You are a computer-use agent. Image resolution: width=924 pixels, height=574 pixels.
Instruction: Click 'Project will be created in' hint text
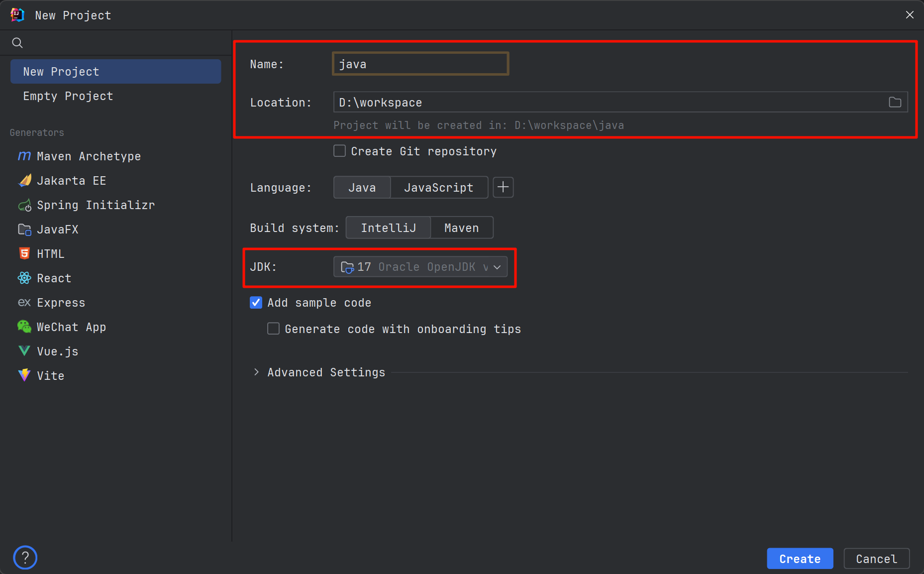[x=479, y=125]
